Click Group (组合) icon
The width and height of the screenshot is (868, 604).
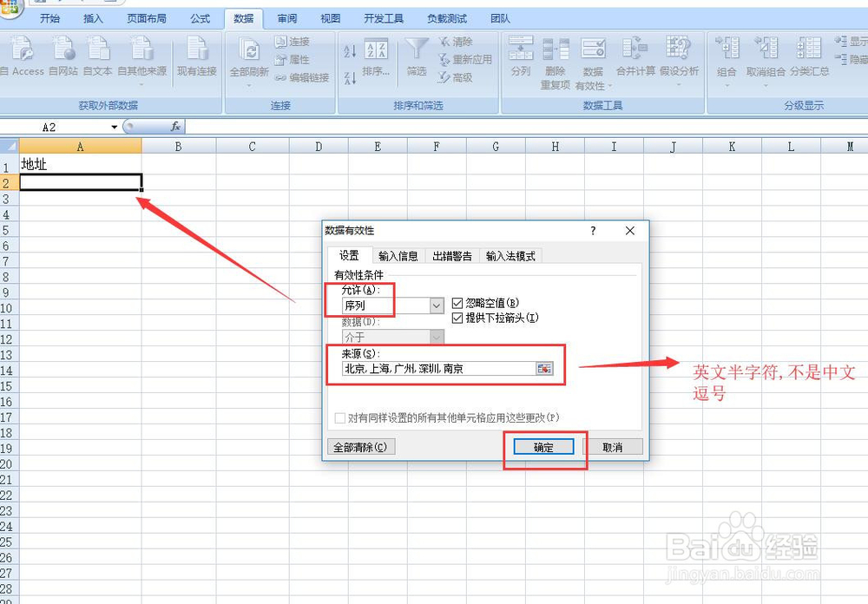click(727, 48)
